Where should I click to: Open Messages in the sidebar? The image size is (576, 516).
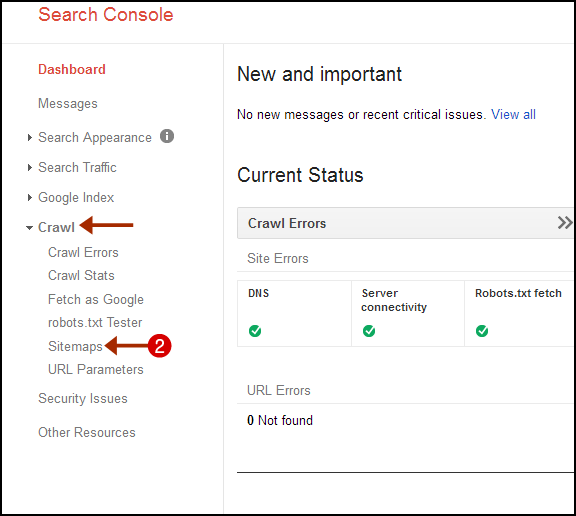[68, 104]
